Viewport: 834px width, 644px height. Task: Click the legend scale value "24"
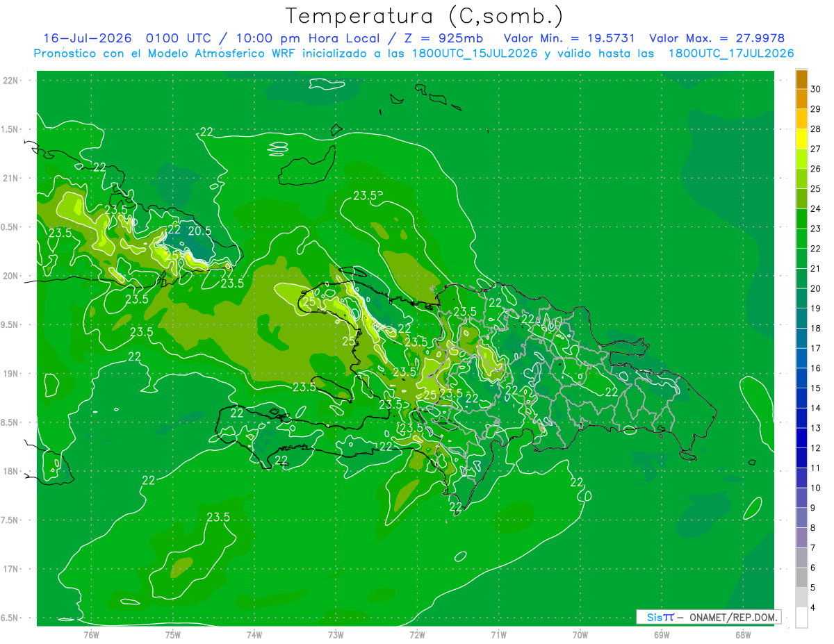[x=816, y=208]
